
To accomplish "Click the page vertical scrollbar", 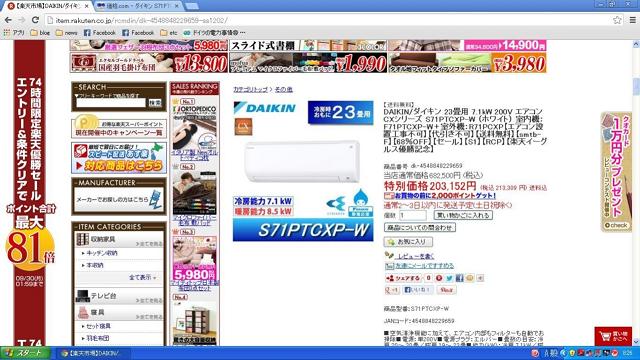I will 636,193.
